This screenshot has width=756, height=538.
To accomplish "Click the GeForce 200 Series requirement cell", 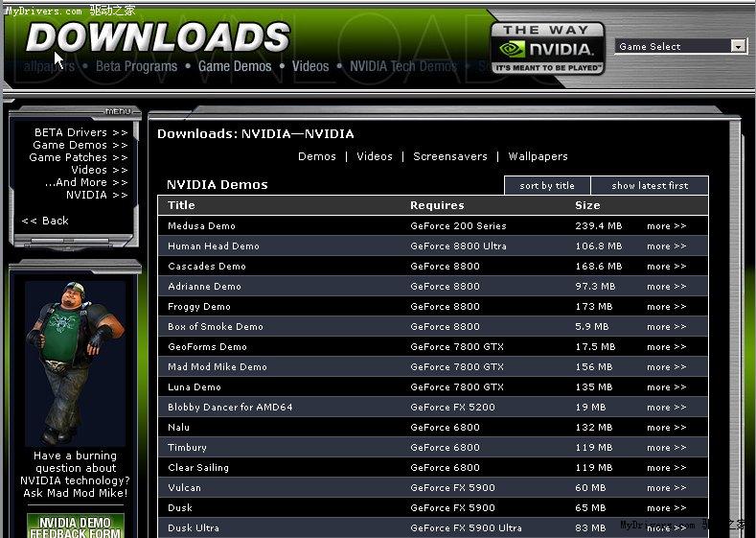I will tap(458, 225).
